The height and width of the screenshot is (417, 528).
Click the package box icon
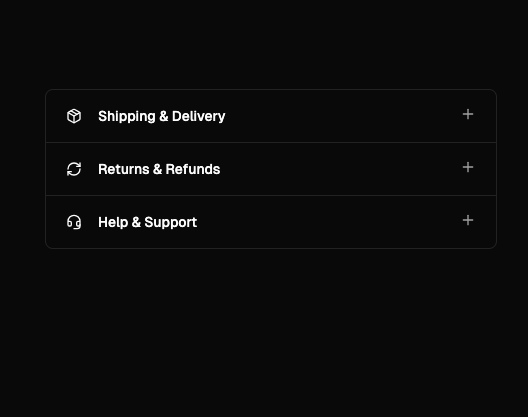[x=74, y=116]
